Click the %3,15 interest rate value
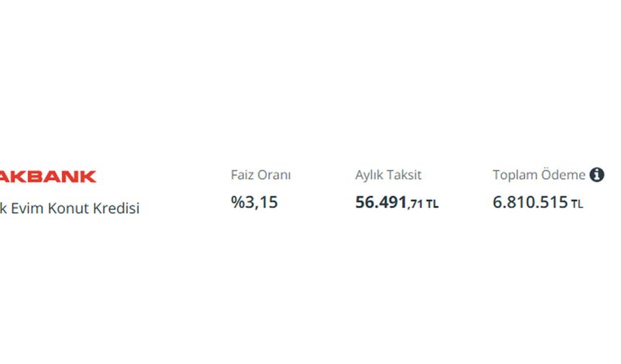The height and width of the screenshot is (364, 621). coord(254,202)
